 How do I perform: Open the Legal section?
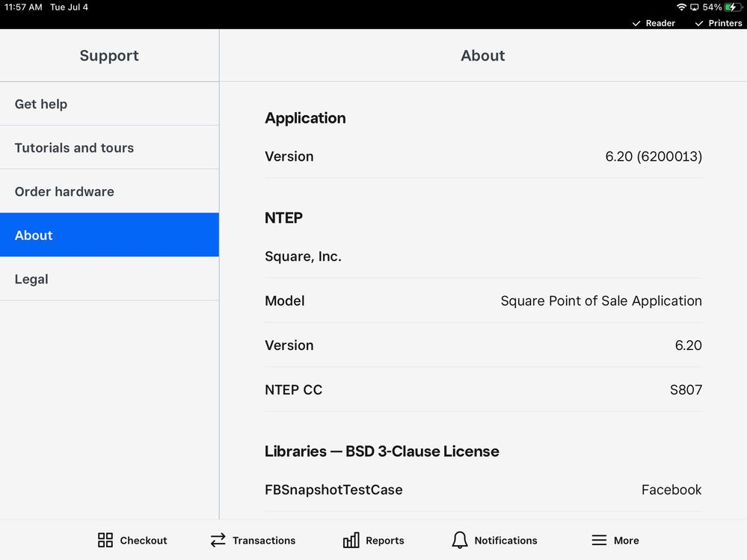coord(109,279)
